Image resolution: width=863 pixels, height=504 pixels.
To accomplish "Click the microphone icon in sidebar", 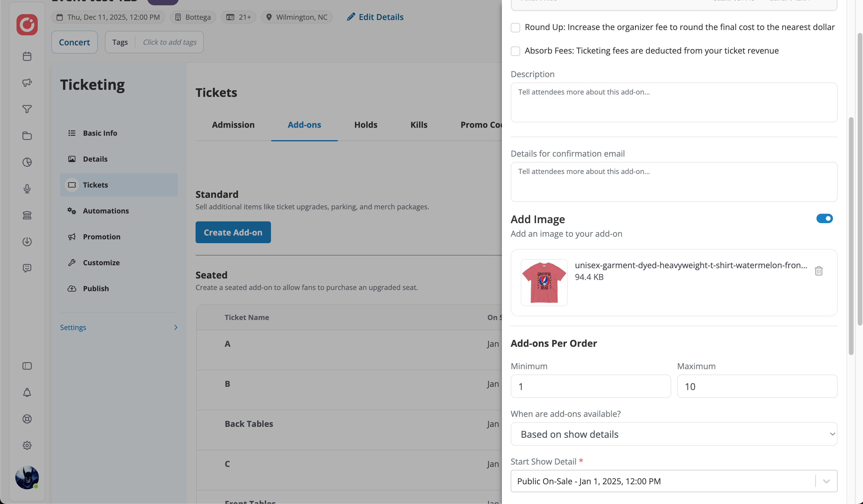I will [27, 189].
